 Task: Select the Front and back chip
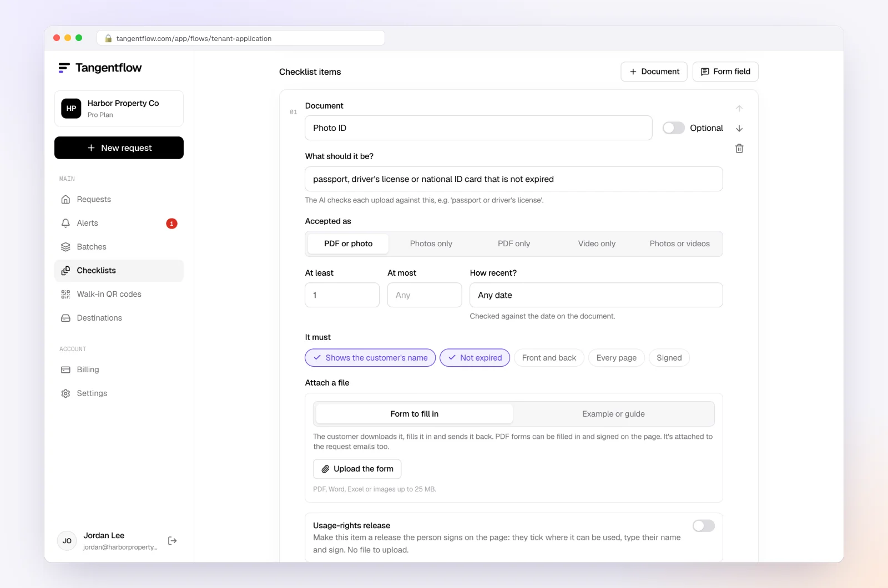click(x=549, y=358)
